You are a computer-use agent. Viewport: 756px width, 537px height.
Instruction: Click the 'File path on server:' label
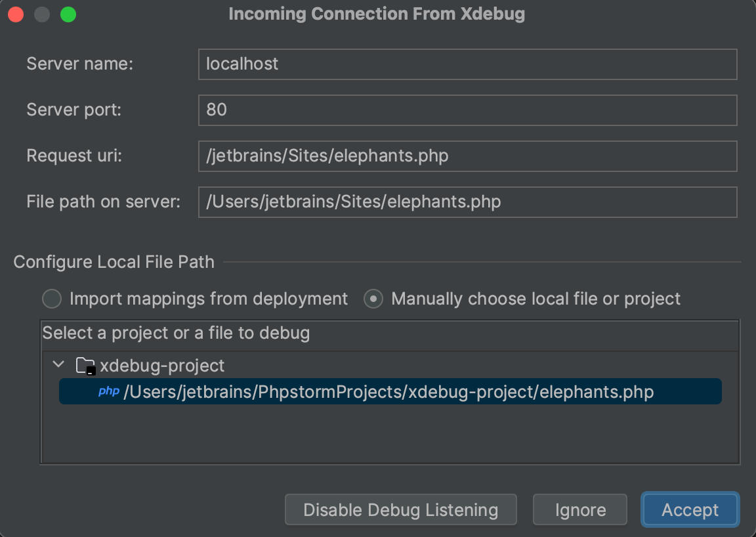coord(103,202)
